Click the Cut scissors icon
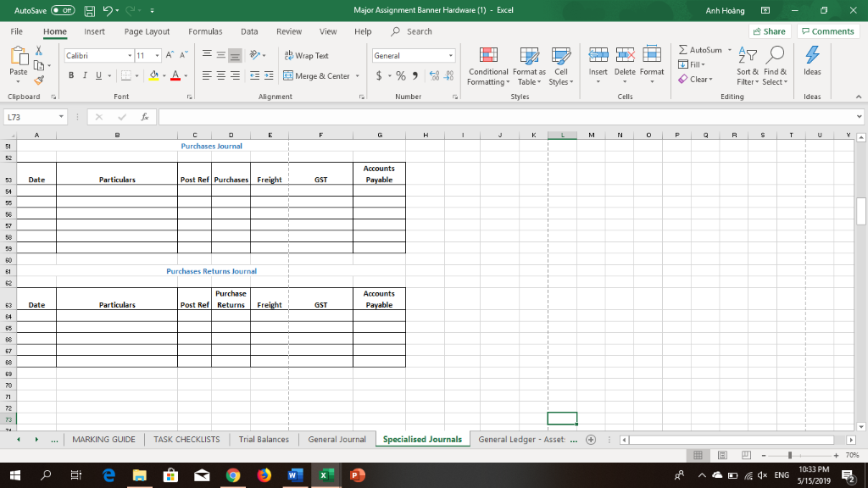 [39, 50]
